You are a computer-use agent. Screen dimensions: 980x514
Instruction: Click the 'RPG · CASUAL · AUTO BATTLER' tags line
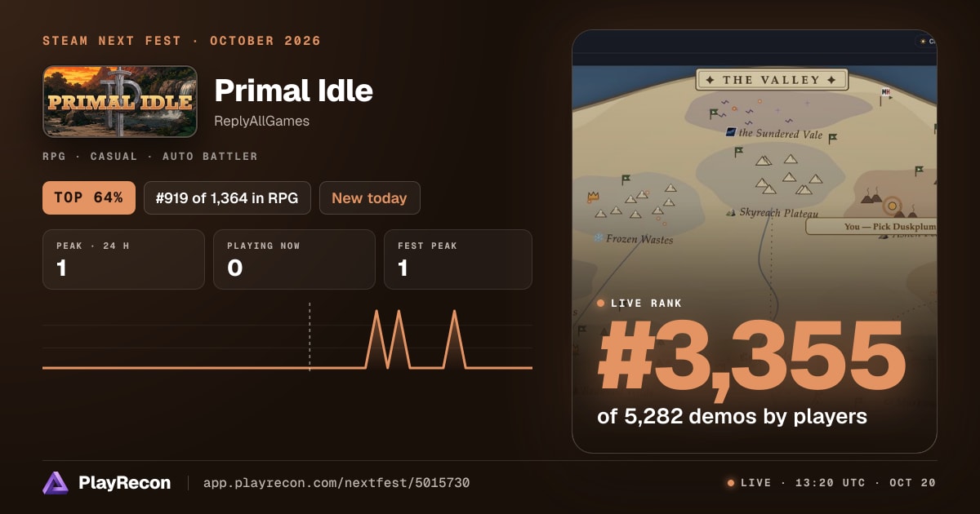[150, 156]
